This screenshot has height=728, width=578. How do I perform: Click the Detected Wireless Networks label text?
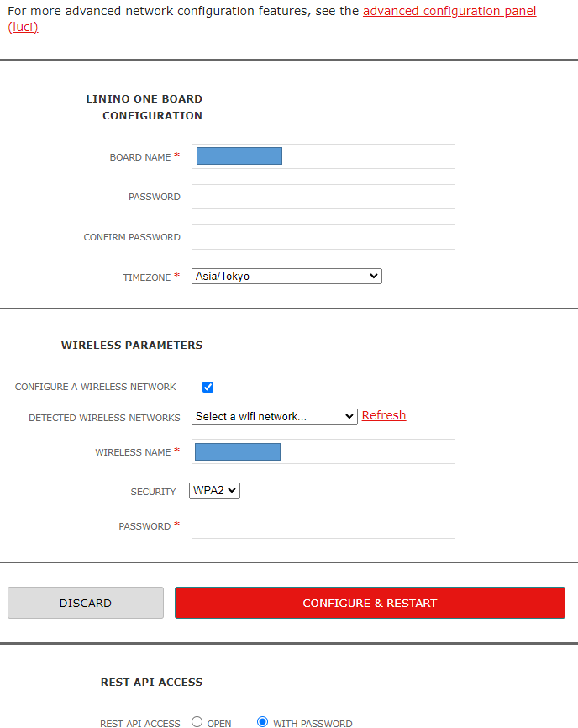tap(104, 418)
